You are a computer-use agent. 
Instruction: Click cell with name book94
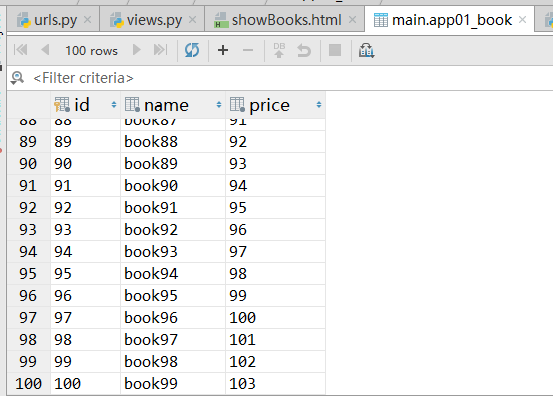[x=173, y=274]
